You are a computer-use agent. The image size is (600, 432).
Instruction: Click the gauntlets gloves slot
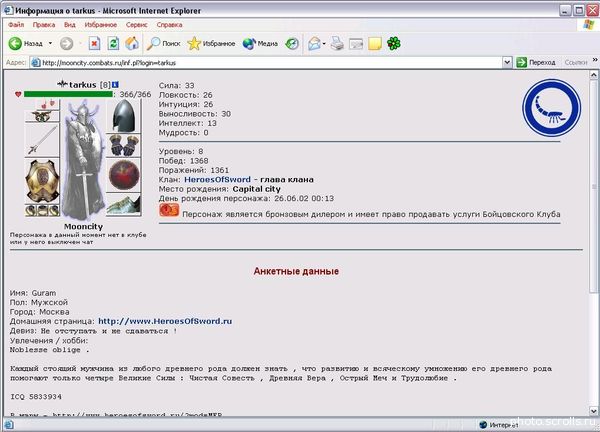click(x=124, y=146)
